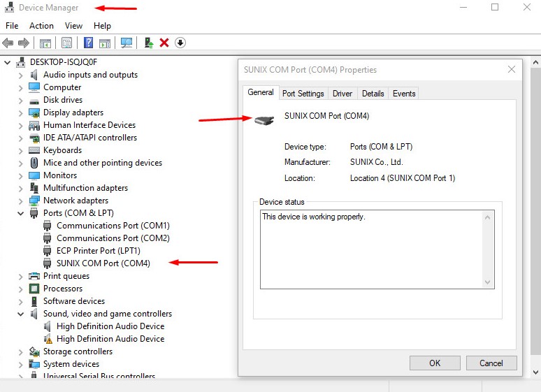The image size is (541, 392).
Task: Expand the Audio inputs and outputs node
Action: (21, 75)
